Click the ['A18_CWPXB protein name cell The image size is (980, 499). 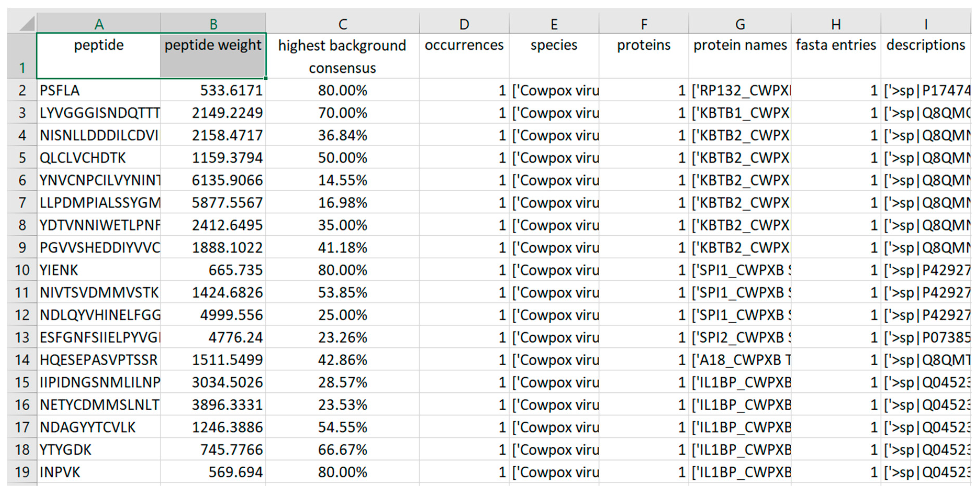[x=740, y=360]
